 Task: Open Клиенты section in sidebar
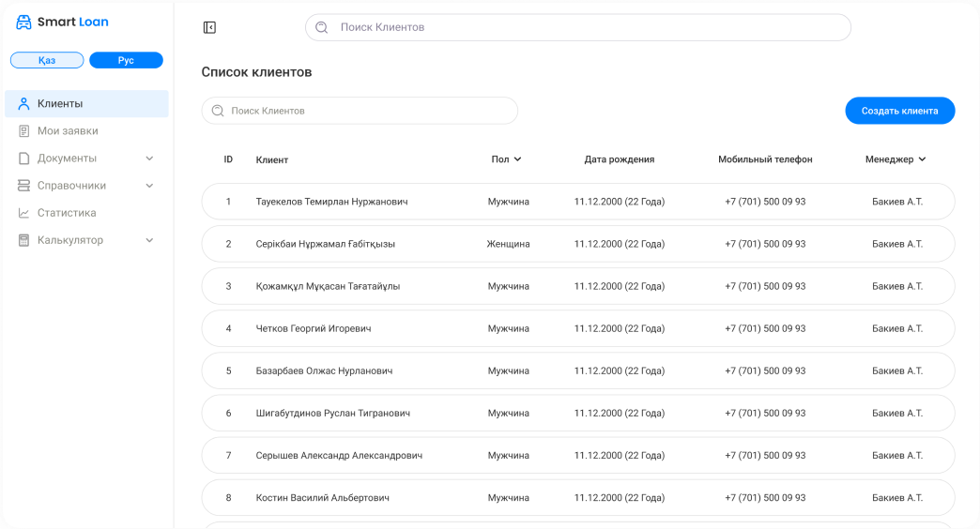[87, 104]
